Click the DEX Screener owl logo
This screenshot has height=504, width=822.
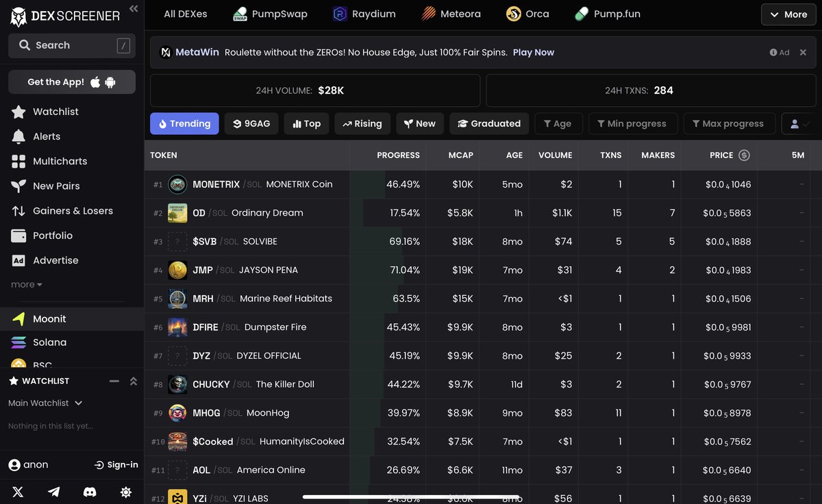click(18, 16)
